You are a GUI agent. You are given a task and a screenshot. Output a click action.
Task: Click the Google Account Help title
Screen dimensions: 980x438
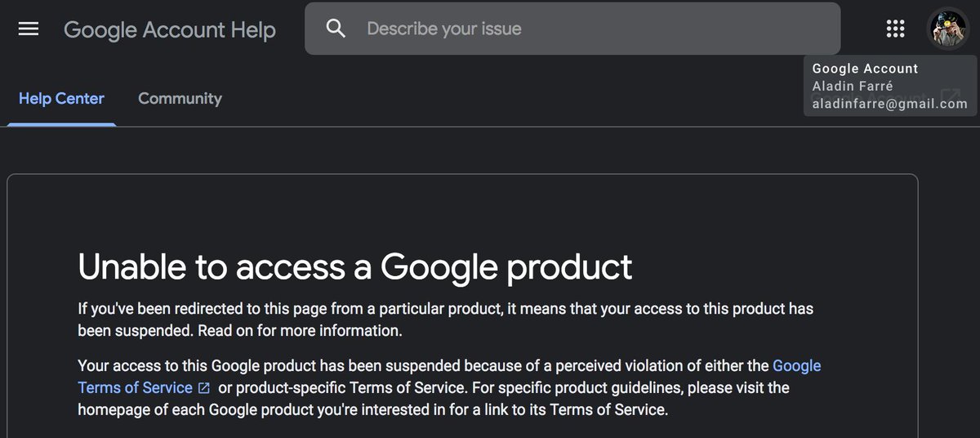click(x=170, y=29)
